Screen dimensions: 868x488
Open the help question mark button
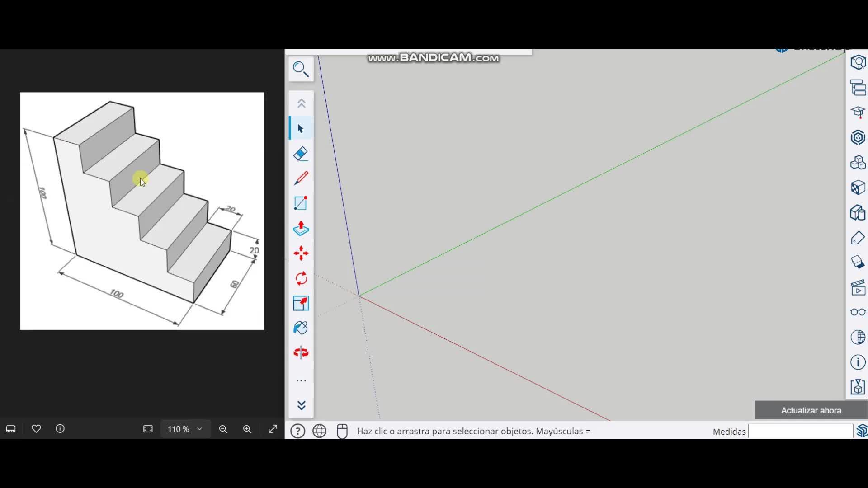point(297,431)
